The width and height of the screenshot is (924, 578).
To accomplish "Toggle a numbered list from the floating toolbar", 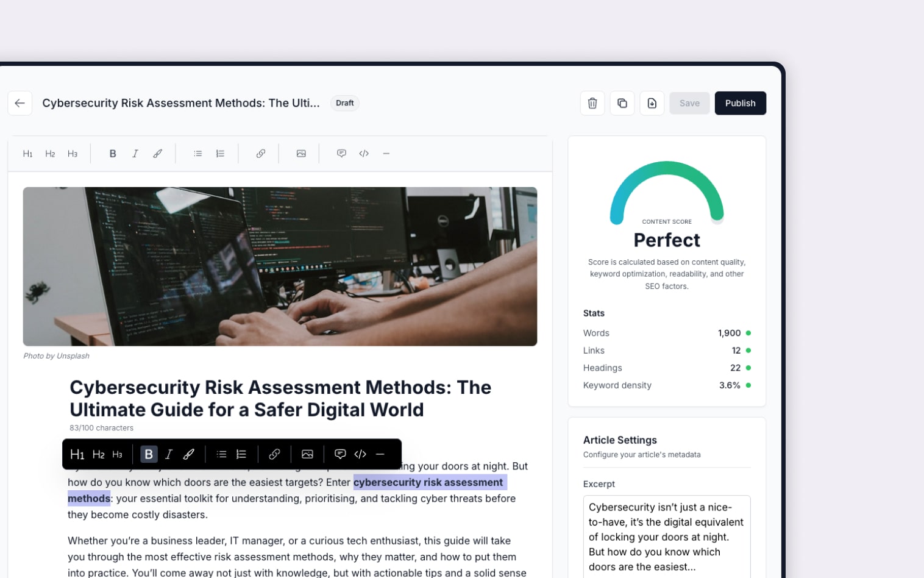I will click(x=241, y=454).
